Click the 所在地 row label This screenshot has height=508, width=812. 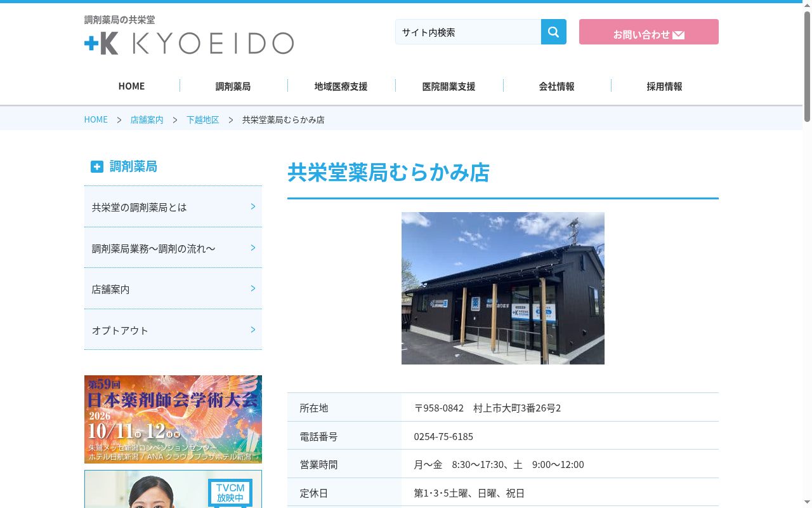click(x=314, y=408)
